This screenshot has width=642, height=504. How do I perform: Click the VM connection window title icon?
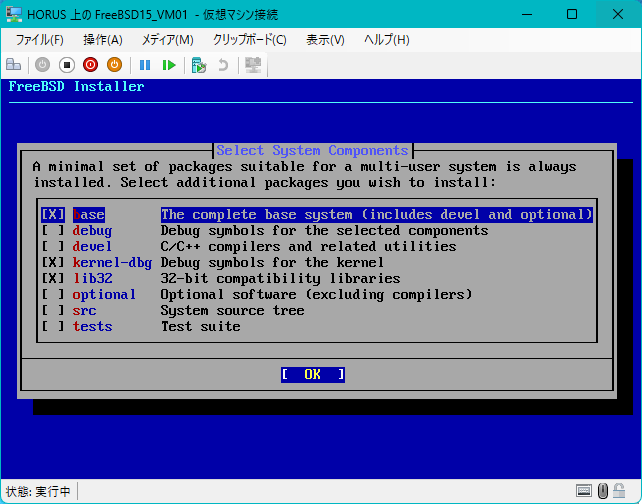pos(14,15)
